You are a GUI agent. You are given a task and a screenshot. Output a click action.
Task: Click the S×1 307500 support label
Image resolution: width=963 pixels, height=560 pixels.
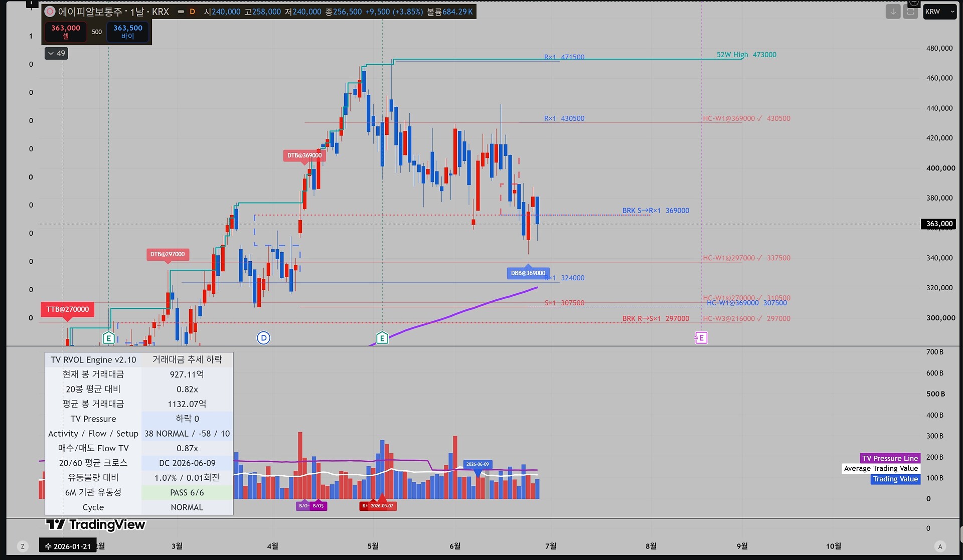pos(564,303)
